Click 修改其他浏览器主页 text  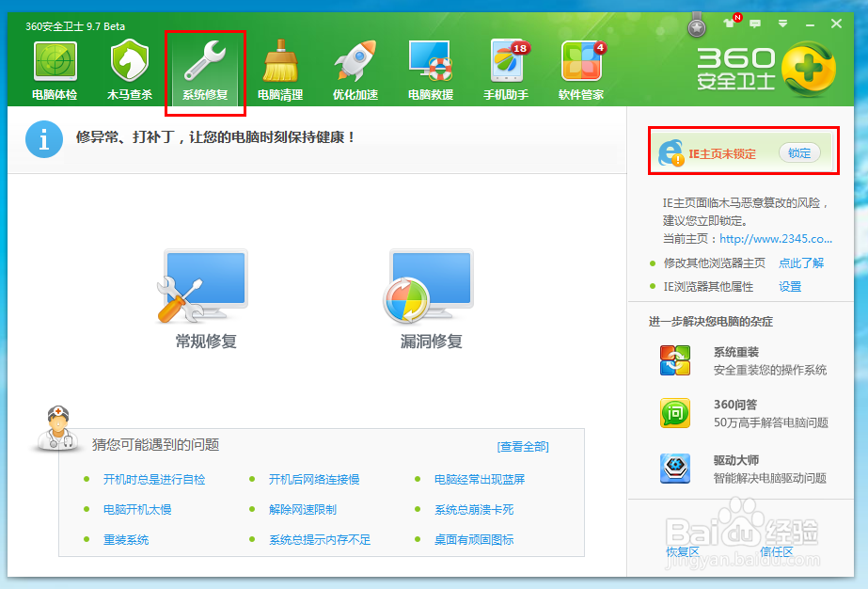point(714,263)
